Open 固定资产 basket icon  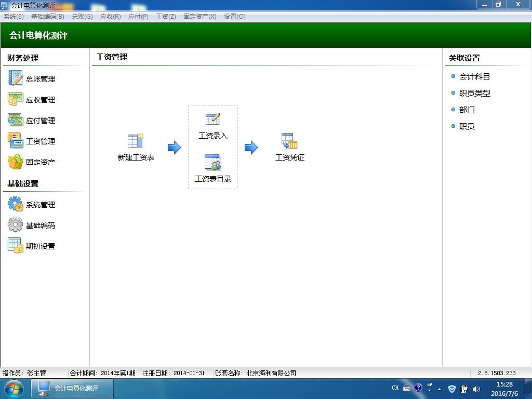tap(15, 162)
